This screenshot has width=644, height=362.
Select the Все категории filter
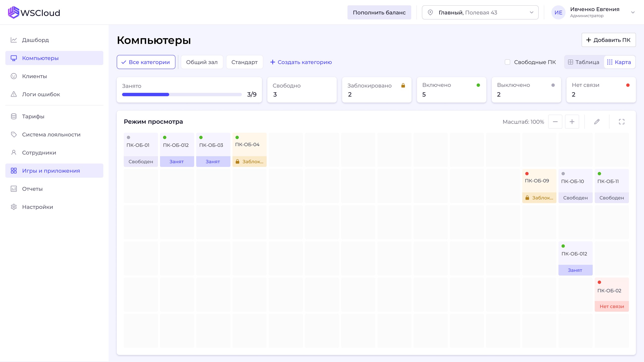coord(146,62)
